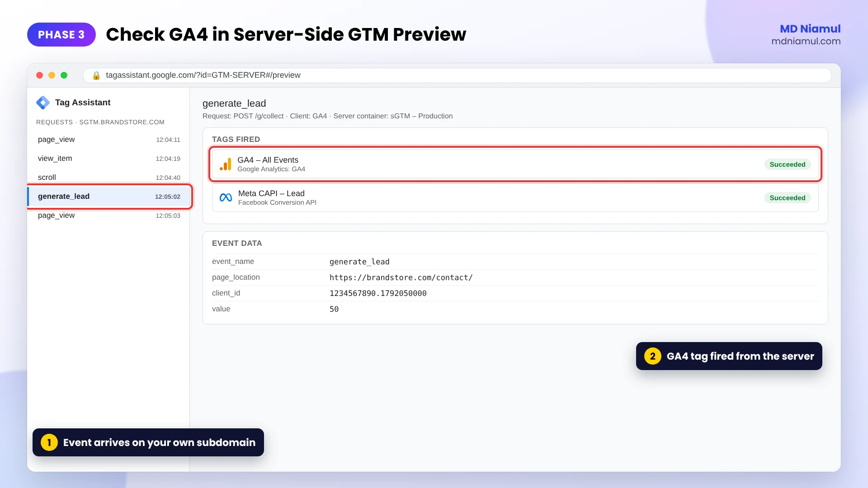Click Facebook Conversion API subtitle

click(277, 202)
